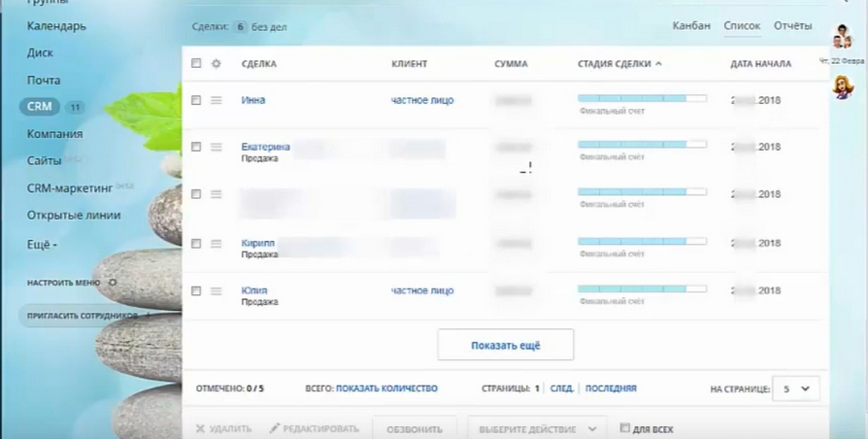Click the CRM counter badge 11

75,107
